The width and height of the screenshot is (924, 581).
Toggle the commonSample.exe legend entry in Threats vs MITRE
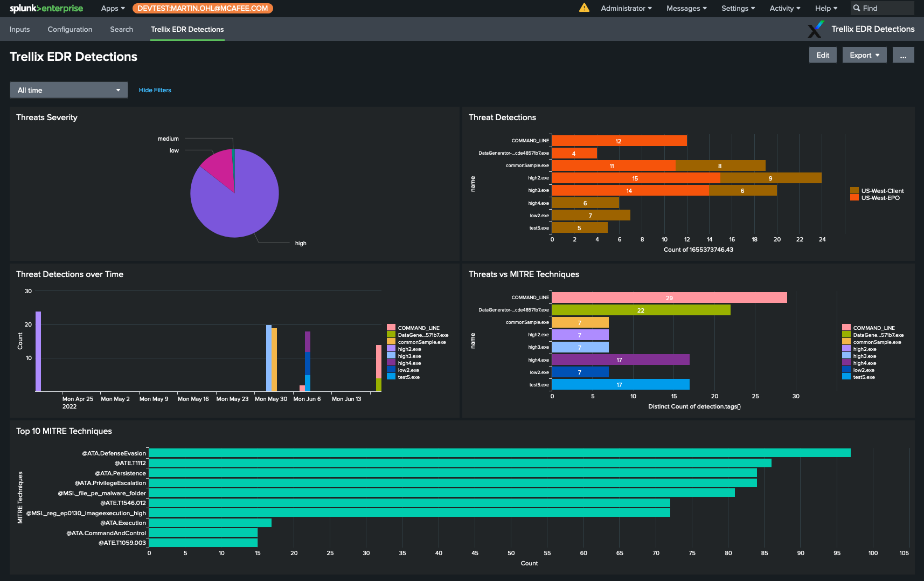[877, 342]
